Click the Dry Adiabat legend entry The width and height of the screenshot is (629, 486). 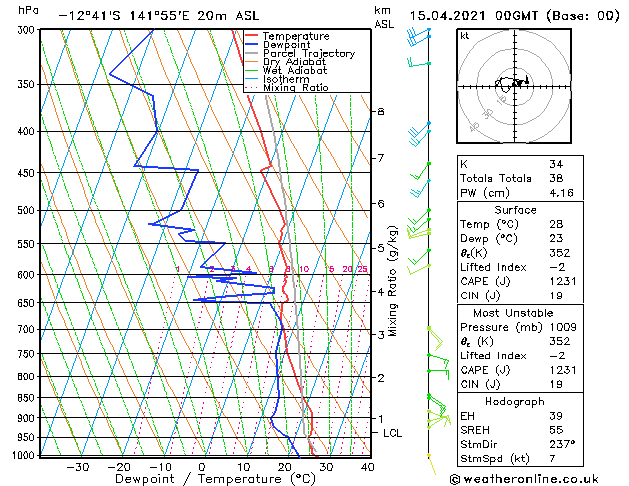(x=286, y=62)
